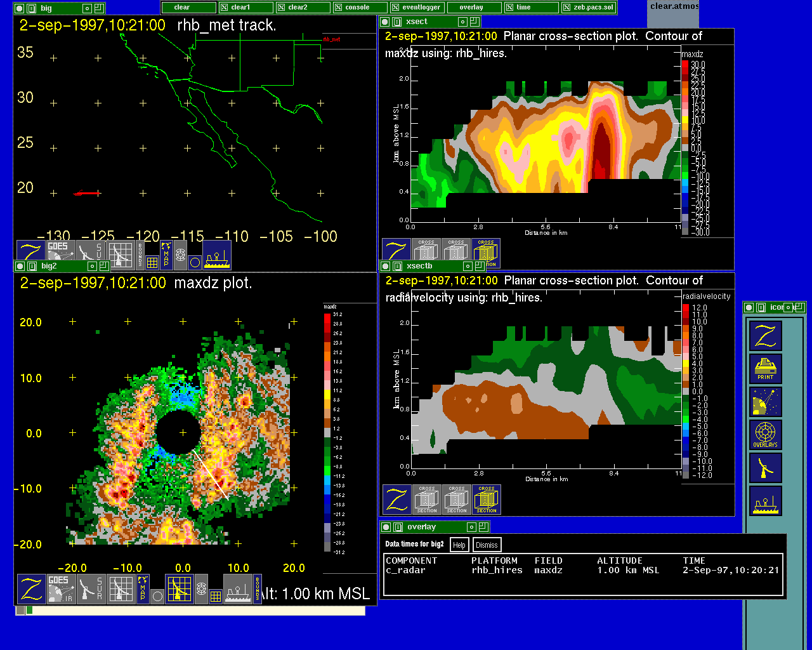The height and width of the screenshot is (650, 812).
Task: Click the Help button in overlay window
Action: tap(459, 545)
